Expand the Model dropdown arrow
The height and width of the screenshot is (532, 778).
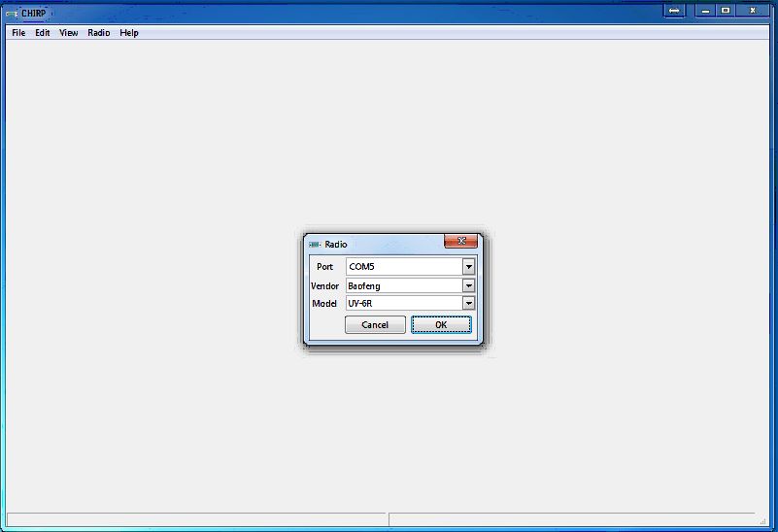click(x=468, y=303)
